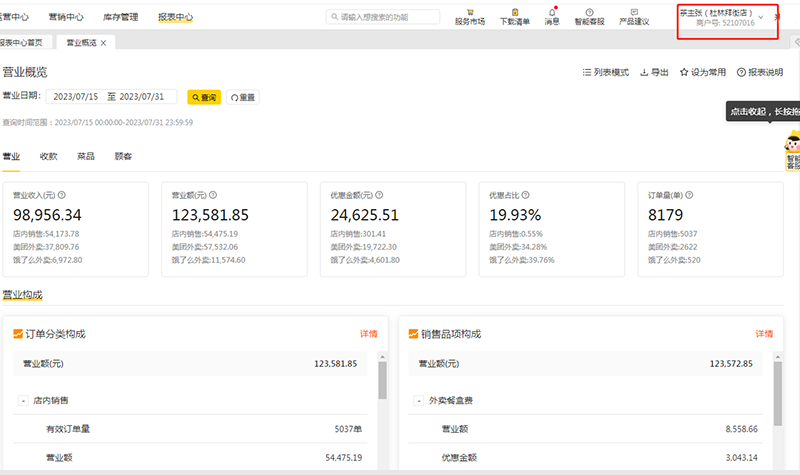Switch to 列表模式 list view

(606, 72)
